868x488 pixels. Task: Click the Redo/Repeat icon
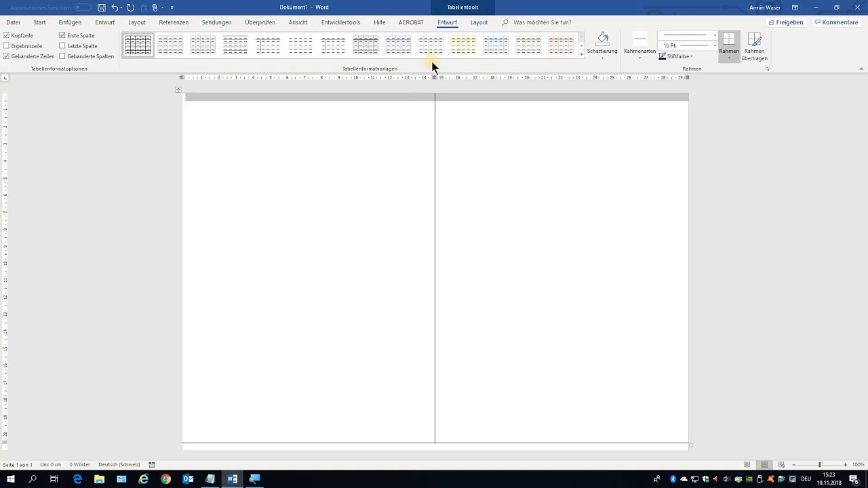(130, 7)
